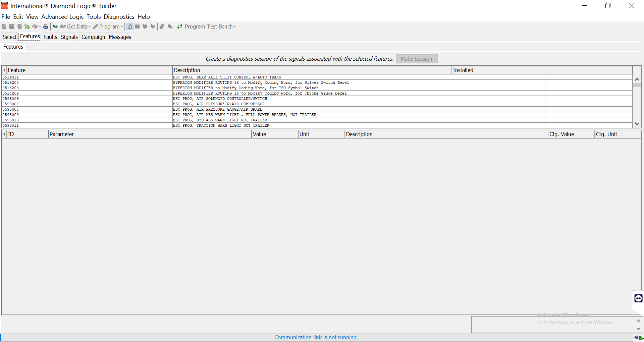This screenshot has height=342, width=644.
Task: Click the filter icon in Feature column header
Action: [x=4, y=70]
